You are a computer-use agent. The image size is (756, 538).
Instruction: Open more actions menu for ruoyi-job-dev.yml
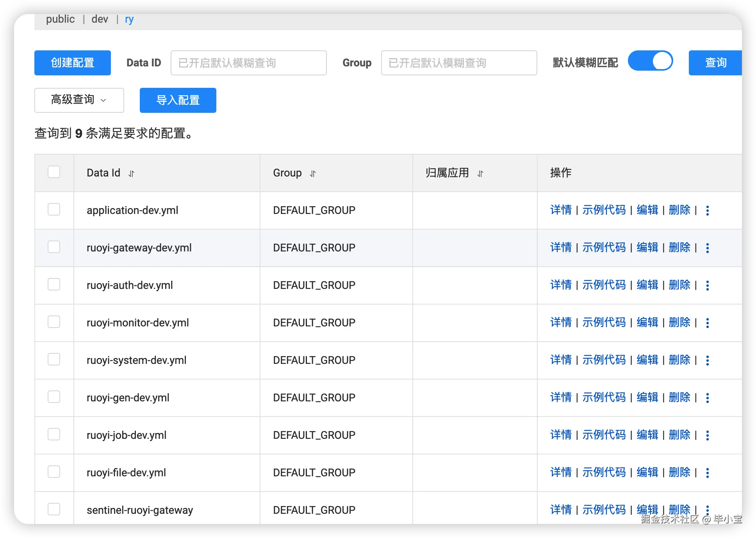coord(708,435)
